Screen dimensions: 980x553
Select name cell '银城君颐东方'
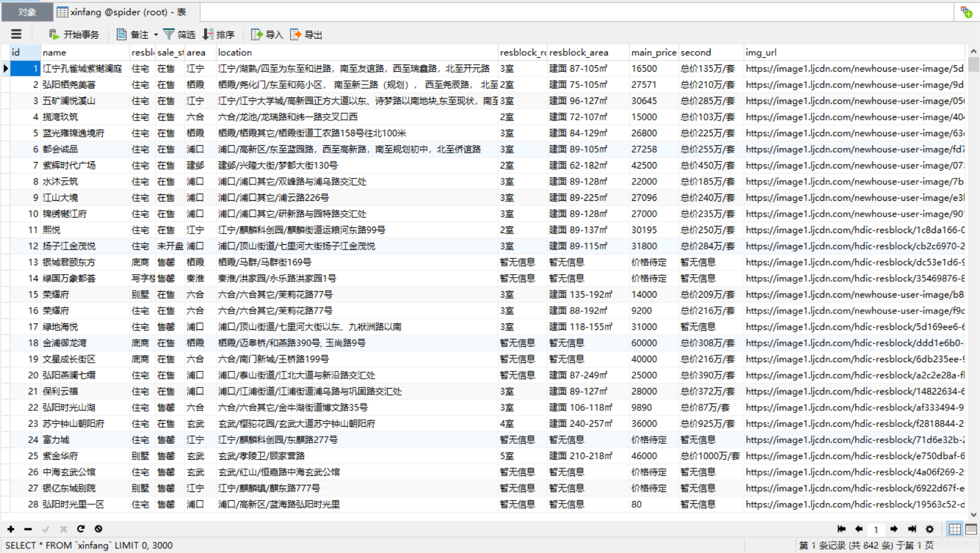pyautogui.click(x=85, y=262)
